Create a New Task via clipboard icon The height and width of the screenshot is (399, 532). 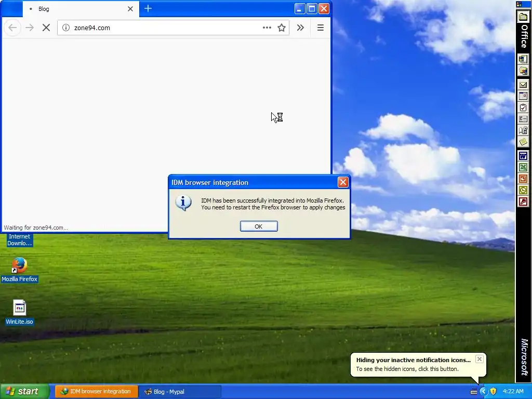pyautogui.click(x=523, y=108)
